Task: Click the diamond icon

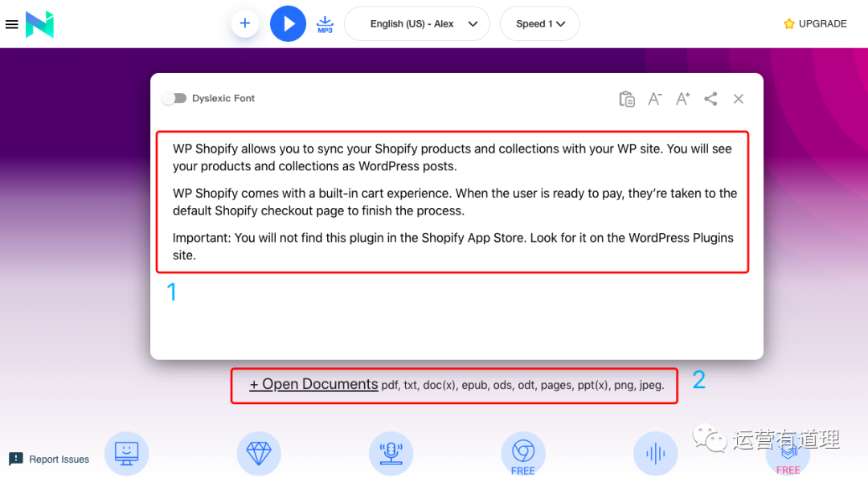Action: [x=259, y=453]
